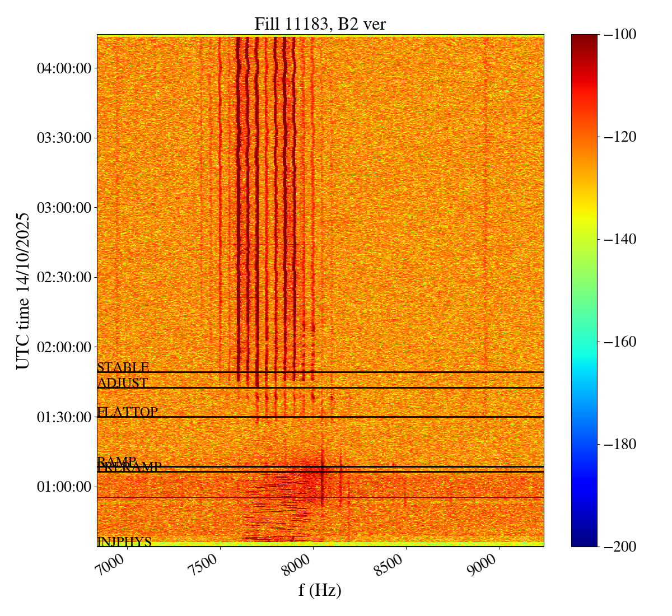The width and height of the screenshot is (672, 616).
Task: Click the 04:00:00 time tick label
Action: [64, 68]
